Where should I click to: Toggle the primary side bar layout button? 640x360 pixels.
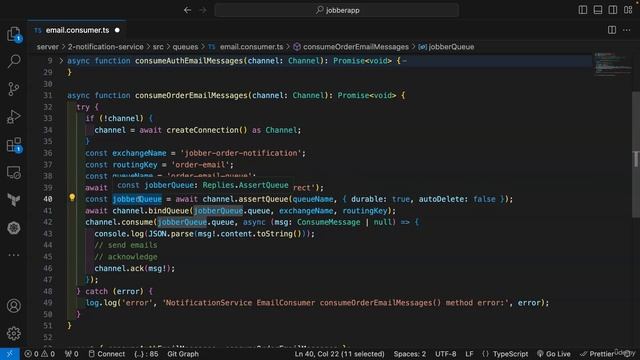(x=583, y=10)
